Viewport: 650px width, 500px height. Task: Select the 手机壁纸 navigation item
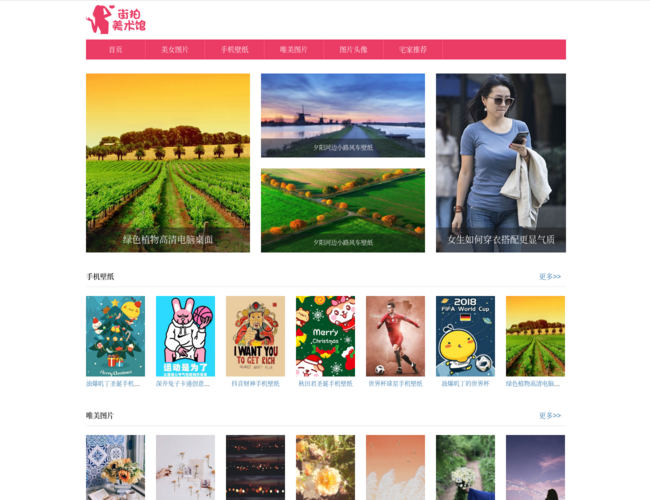(235, 50)
